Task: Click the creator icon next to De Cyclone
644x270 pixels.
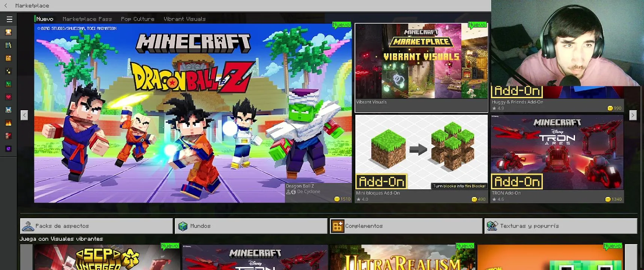Action: [291, 192]
